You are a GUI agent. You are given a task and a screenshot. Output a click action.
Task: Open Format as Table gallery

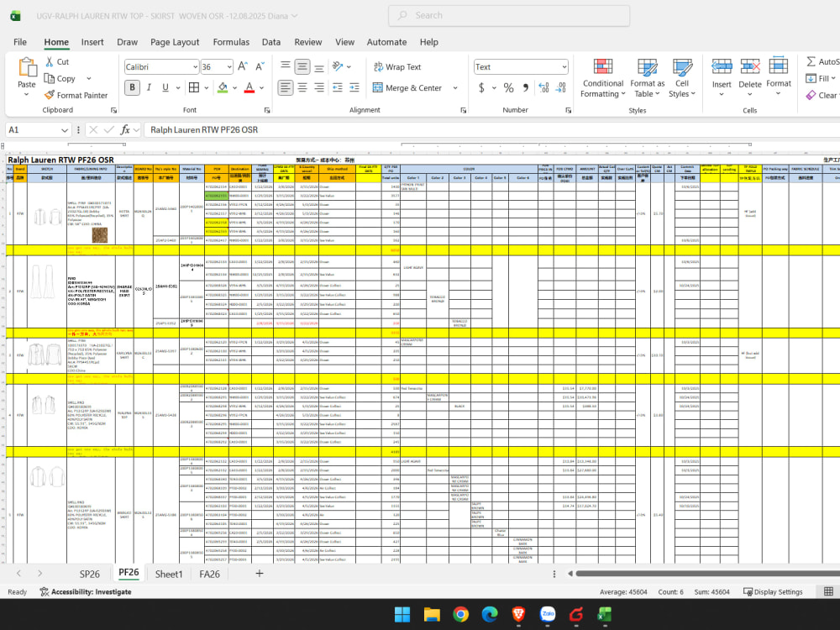pyautogui.click(x=647, y=78)
